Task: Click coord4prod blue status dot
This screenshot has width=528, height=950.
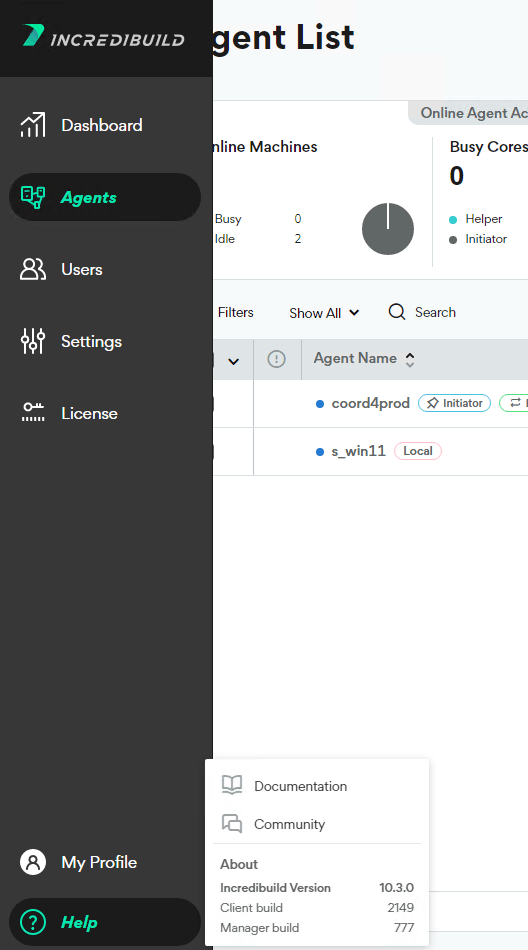Action: 320,404
